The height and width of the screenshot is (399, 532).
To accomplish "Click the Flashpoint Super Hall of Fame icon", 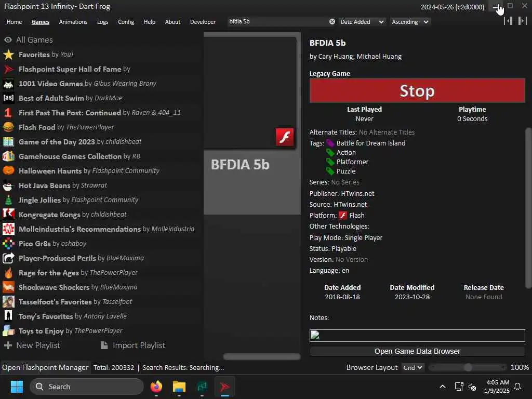I will tap(8, 69).
